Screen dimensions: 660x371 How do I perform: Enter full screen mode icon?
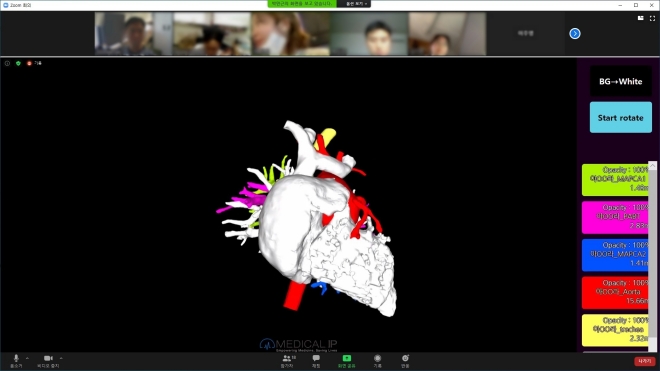pyautogui.click(x=652, y=18)
